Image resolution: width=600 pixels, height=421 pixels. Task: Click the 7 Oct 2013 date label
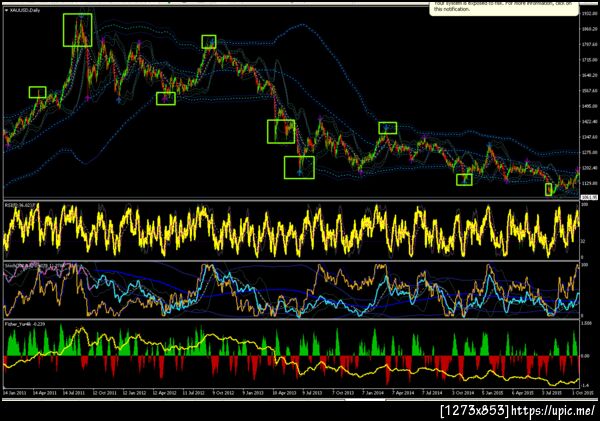coord(343,393)
